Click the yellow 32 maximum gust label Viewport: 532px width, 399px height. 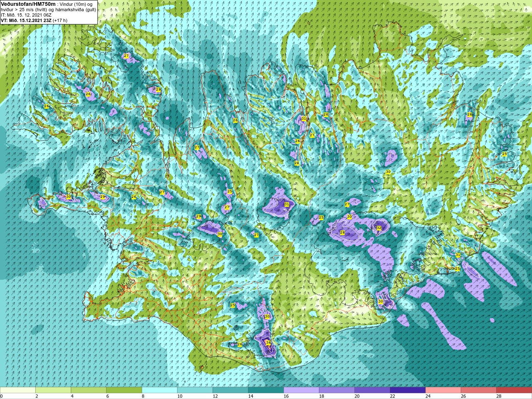coord(379,228)
